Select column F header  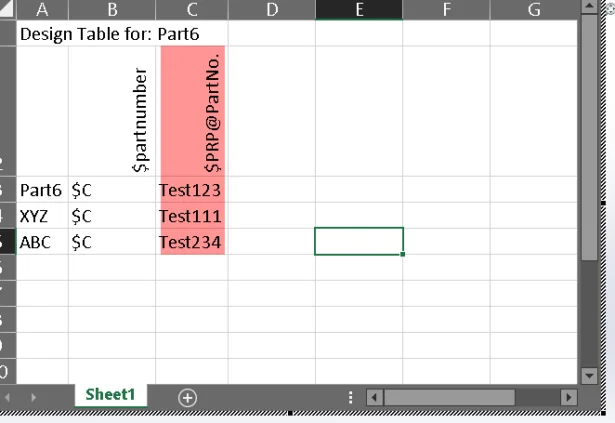click(446, 9)
